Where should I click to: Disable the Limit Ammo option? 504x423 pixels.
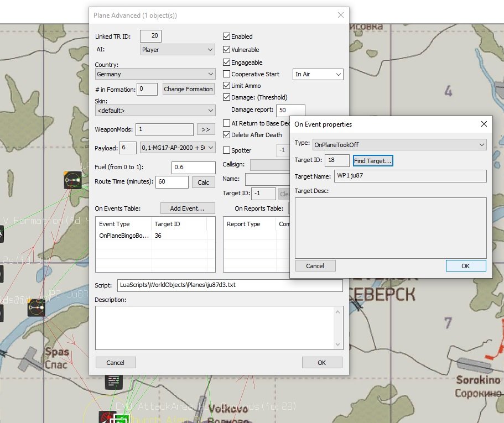click(227, 86)
